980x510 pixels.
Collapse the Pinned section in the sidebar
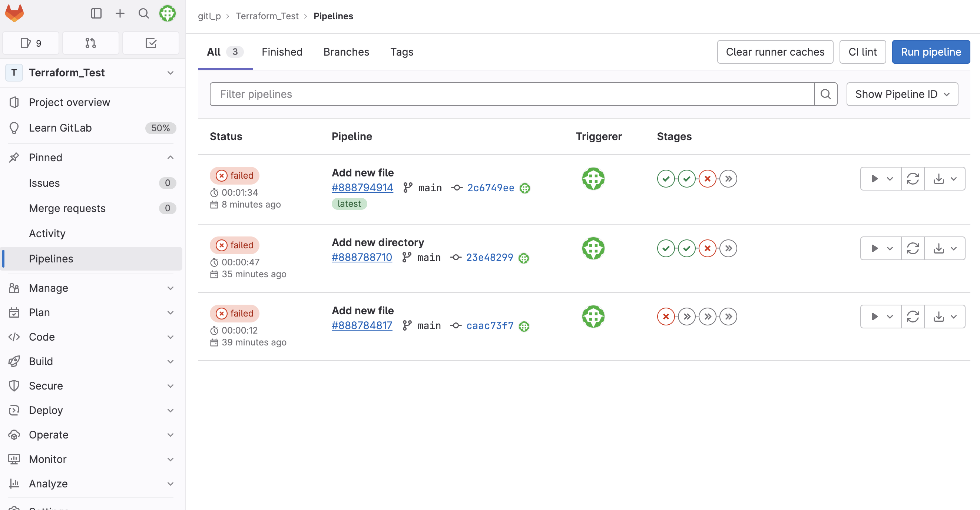point(170,157)
